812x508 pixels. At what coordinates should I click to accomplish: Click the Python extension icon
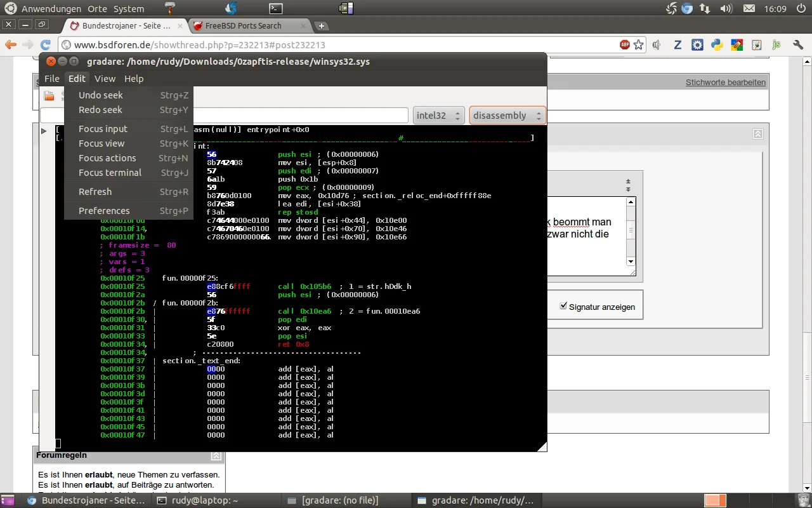717,44
